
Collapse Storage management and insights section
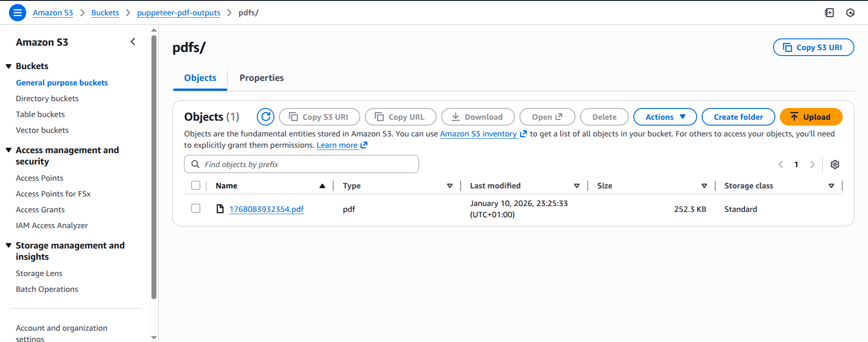(x=9, y=245)
